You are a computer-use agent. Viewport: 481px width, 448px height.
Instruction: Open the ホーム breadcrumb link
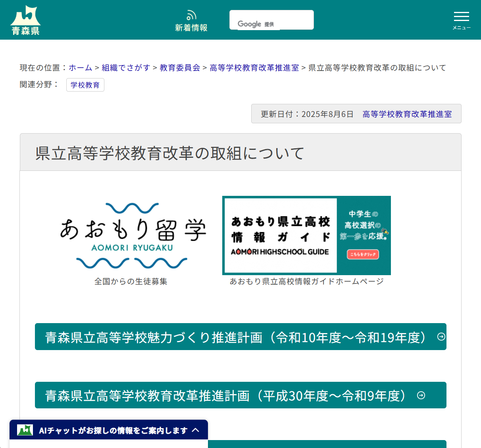pyautogui.click(x=80, y=68)
